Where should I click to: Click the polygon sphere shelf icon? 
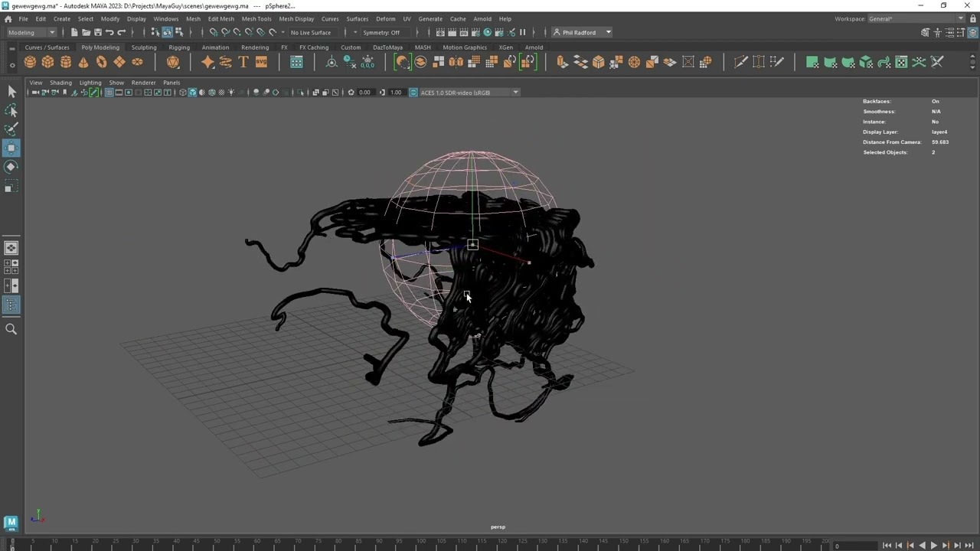tap(30, 62)
